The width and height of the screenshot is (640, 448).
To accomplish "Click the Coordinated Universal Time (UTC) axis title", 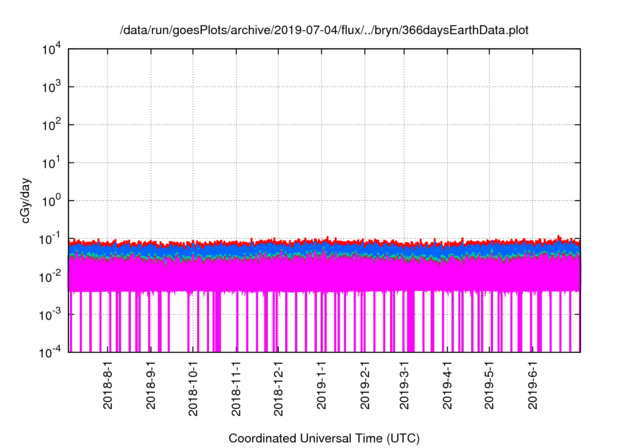I will [324, 439].
